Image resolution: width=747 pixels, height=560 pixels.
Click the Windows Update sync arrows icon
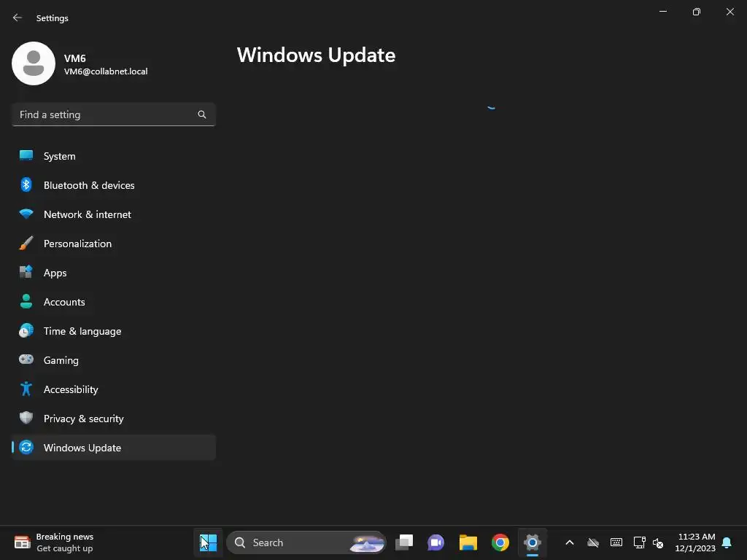(x=26, y=447)
